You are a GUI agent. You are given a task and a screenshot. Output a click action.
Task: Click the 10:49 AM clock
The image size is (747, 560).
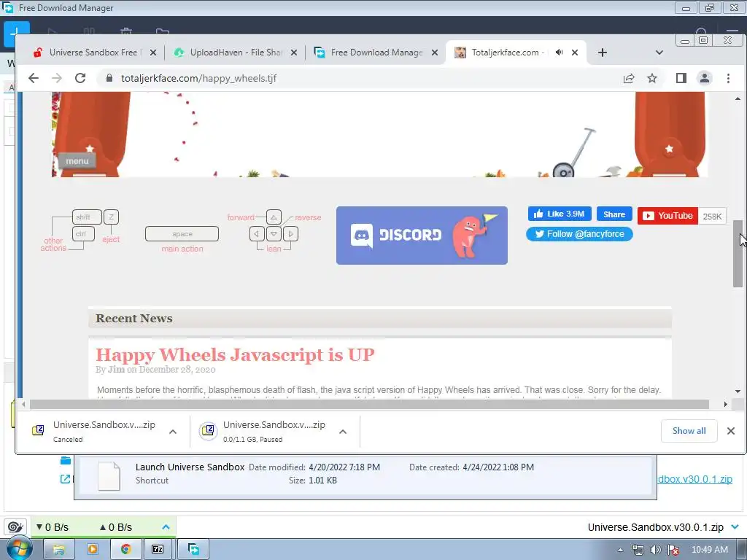pos(709,550)
